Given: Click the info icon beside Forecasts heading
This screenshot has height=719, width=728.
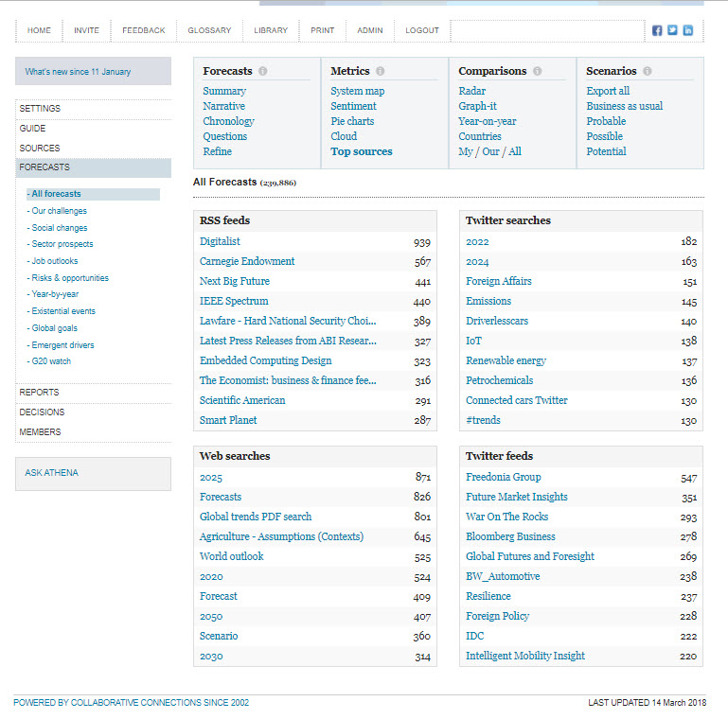Looking at the screenshot, I should pyautogui.click(x=263, y=71).
